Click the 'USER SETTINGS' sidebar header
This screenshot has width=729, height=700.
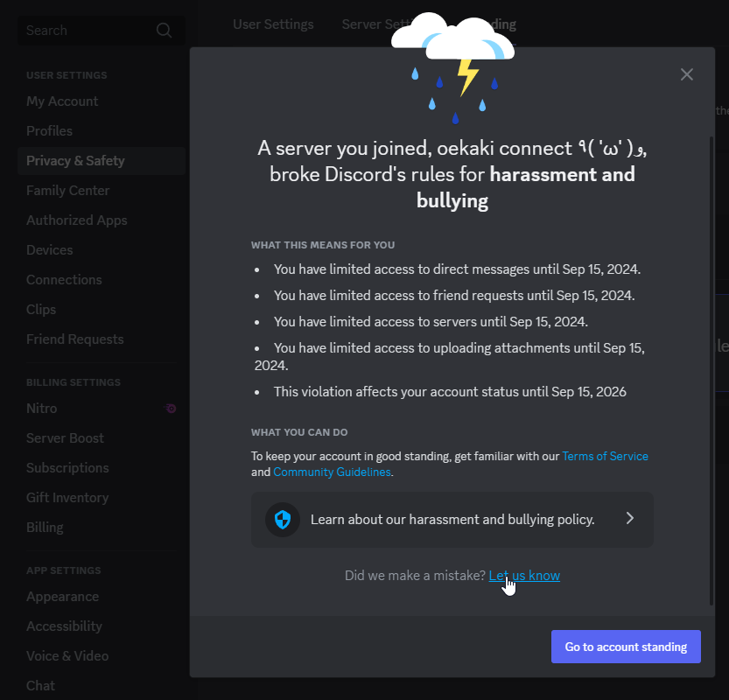(67, 75)
